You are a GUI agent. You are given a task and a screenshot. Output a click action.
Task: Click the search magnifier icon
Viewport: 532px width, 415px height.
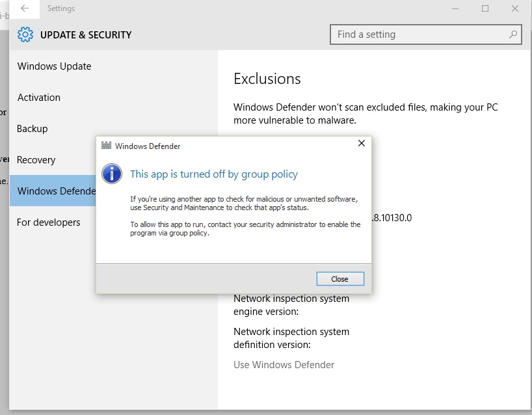pos(513,34)
